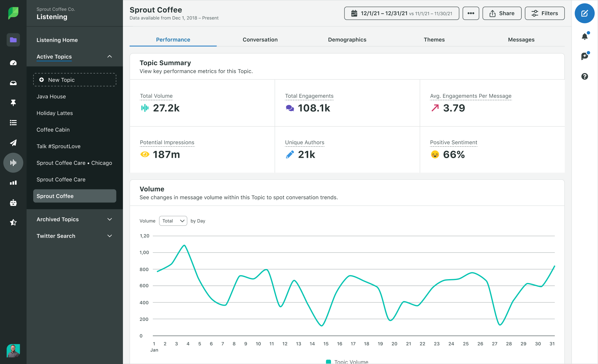Click the Share button
598x364 pixels.
point(502,14)
